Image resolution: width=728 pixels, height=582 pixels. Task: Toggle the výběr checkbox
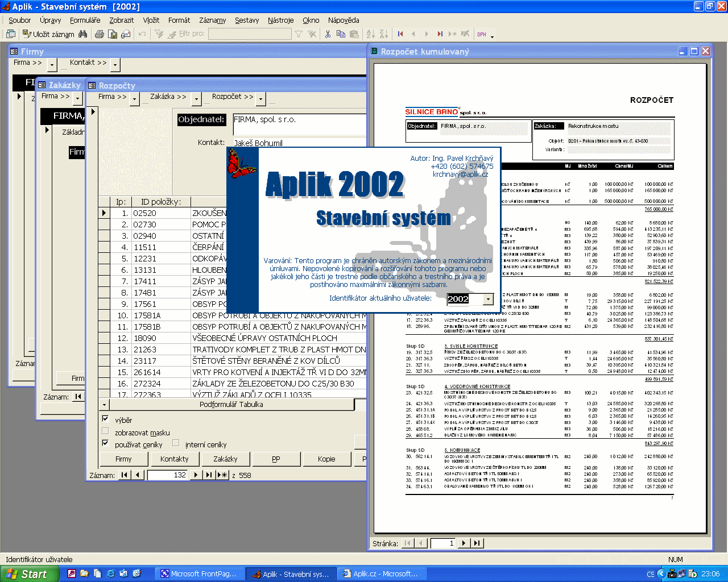click(105, 419)
